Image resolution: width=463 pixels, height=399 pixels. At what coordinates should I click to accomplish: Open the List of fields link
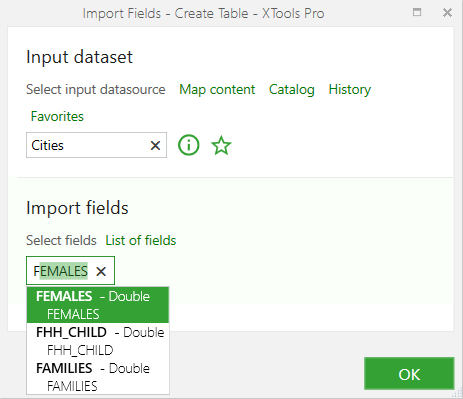(x=141, y=240)
